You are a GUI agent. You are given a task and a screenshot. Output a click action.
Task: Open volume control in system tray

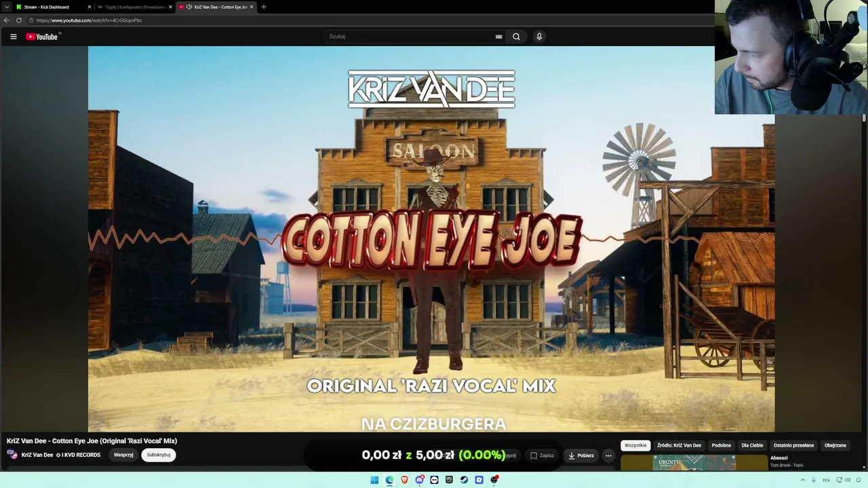pyautogui.click(x=848, y=480)
